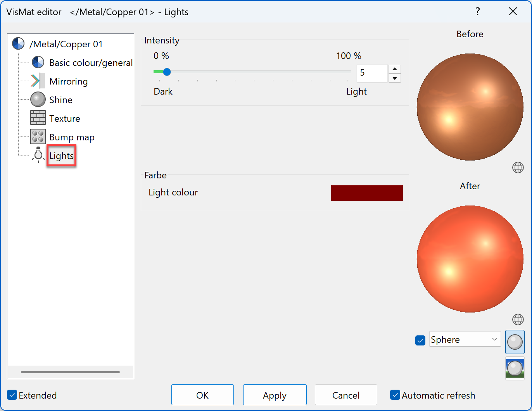Screen dimensions: 532x411
Task: Click the Bump map icon
Action: 38,136
